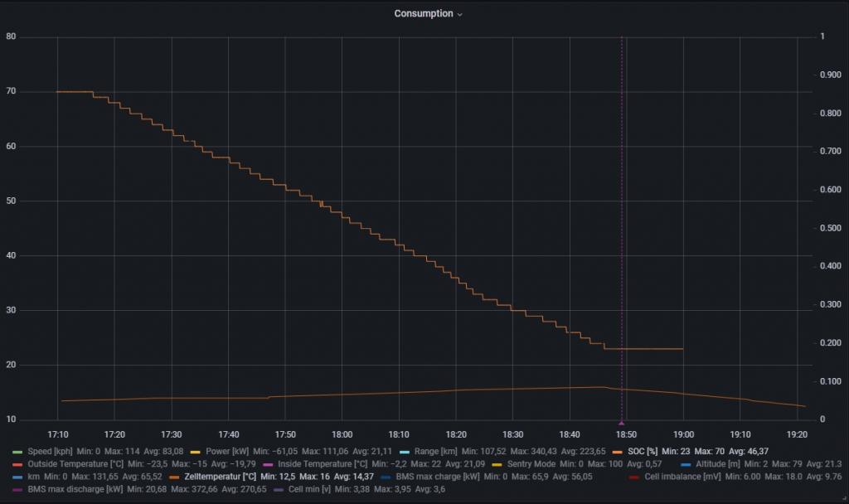Viewport: 849px width, 504px height.
Task: Click the violet Cell min color swatch
Action: coord(279,490)
